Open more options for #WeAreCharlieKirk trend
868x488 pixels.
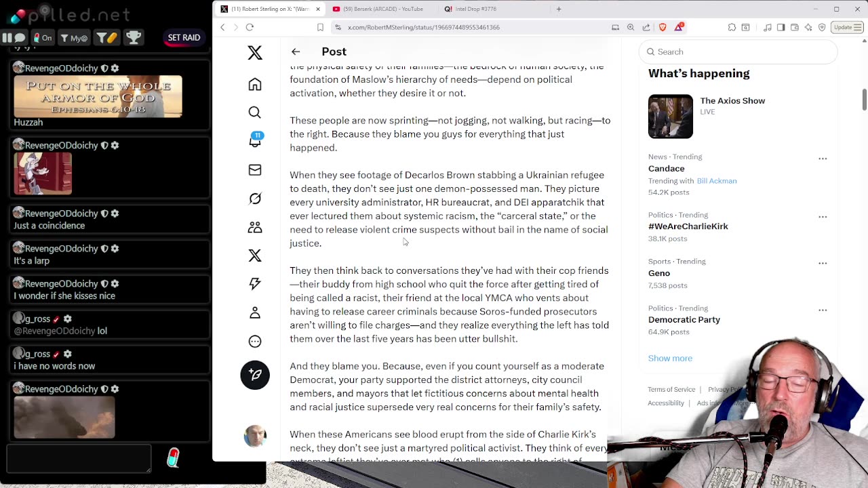[x=823, y=217]
